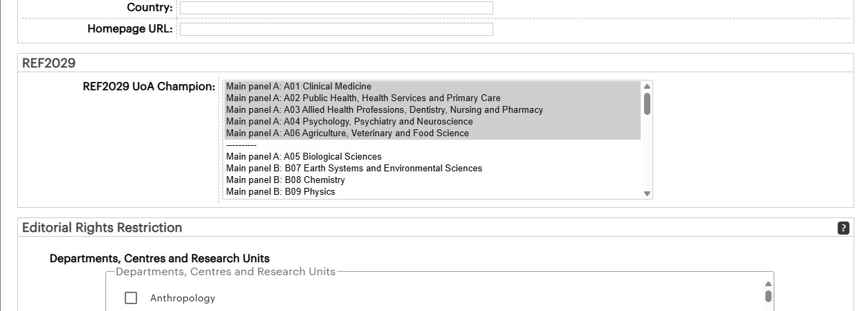Click the UoA Champion list scrollbar thumb
The image size is (868, 311).
click(647, 103)
